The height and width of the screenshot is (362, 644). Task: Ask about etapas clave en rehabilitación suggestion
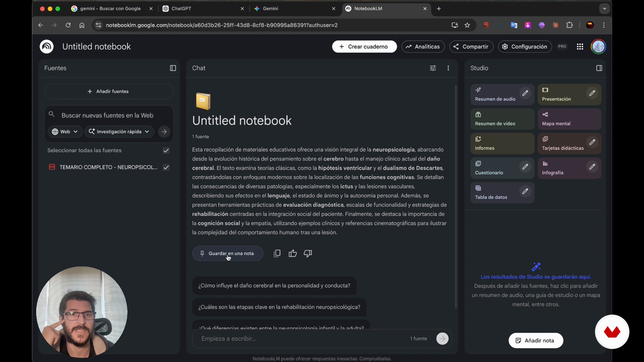pyautogui.click(x=279, y=307)
